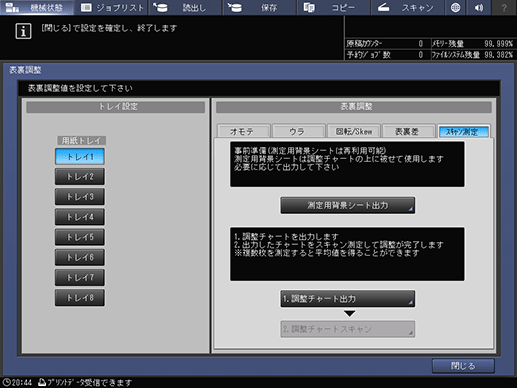Open the ジョブリスト job list tab

[111, 7]
